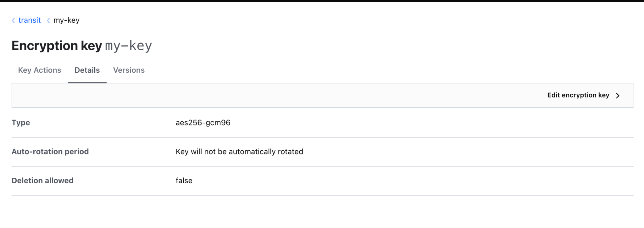This screenshot has height=228, width=644.
Task: Click the Auto-rotation period label
Action: [50, 151]
